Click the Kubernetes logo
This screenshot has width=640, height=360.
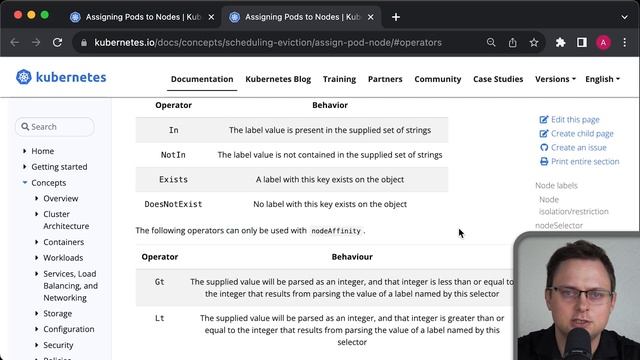[61, 77]
